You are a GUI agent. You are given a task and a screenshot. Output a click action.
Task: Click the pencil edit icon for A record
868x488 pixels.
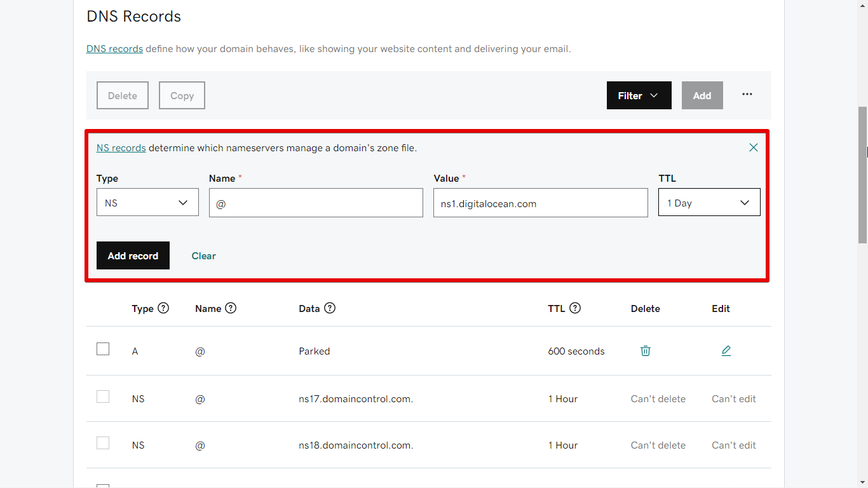pyautogui.click(x=726, y=351)
